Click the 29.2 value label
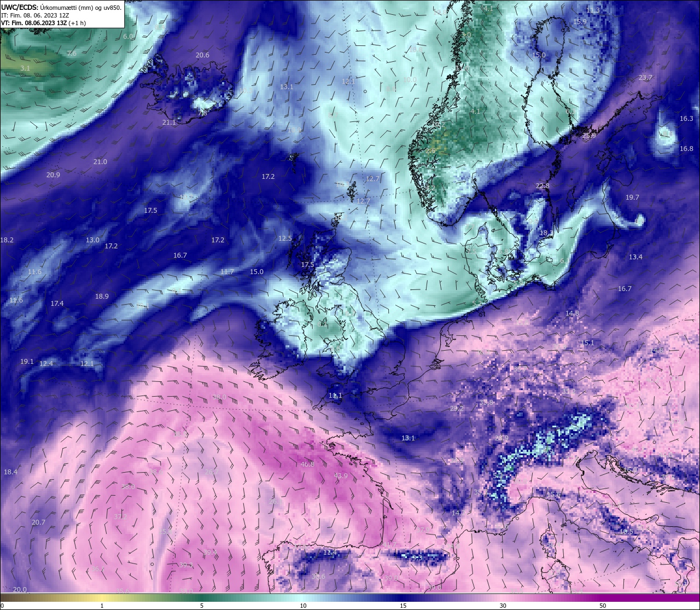 457,408
